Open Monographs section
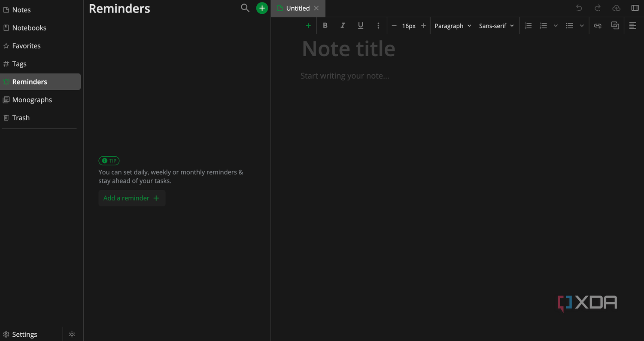Viewport: 644px width, 341px height. 40,100
